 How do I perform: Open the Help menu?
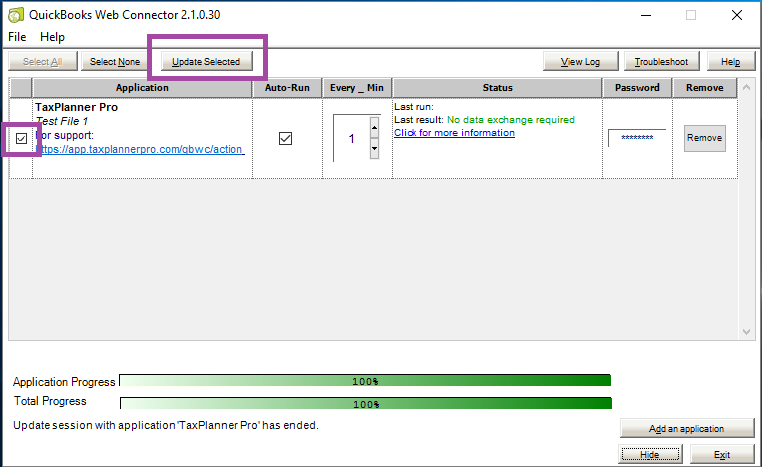pos(52,37)
